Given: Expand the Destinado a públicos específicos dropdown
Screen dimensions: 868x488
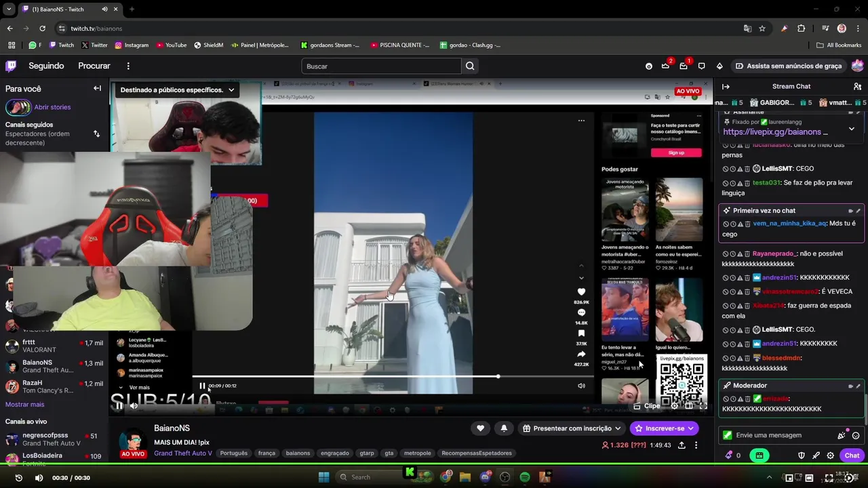Looking at the screenshot, I should pyautogui.click(x=231, y=89).
